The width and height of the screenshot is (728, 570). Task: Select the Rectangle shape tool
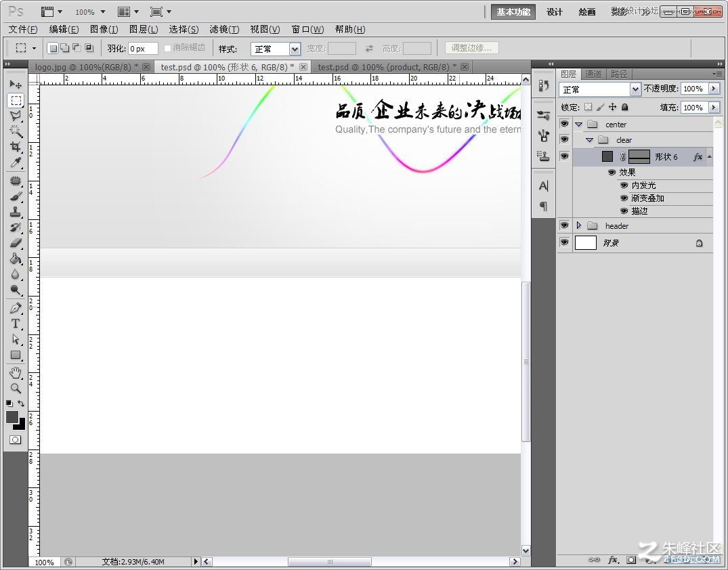[16, 355]
